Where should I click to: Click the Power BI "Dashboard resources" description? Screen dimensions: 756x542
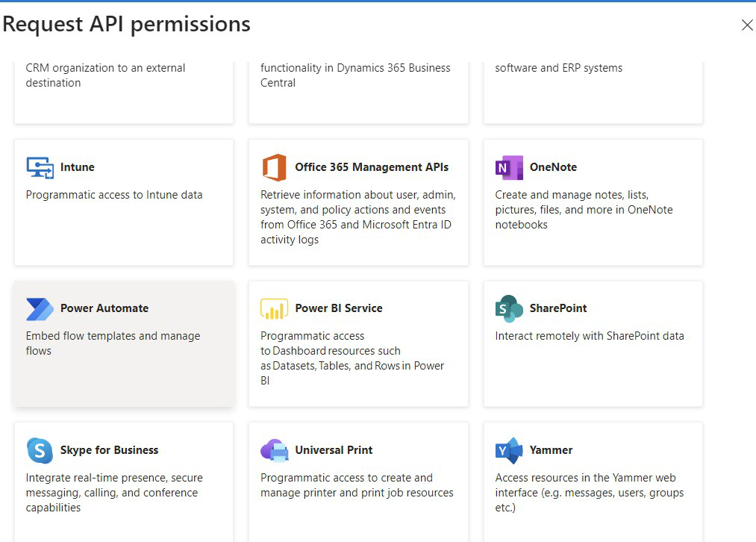coord(352,358)
